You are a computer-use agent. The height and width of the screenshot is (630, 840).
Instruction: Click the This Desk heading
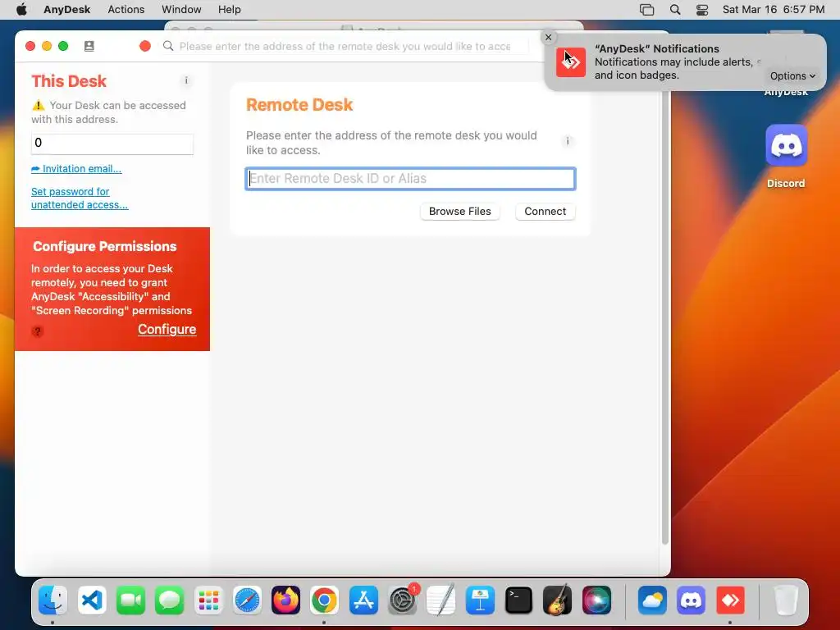tap(69, 81)
